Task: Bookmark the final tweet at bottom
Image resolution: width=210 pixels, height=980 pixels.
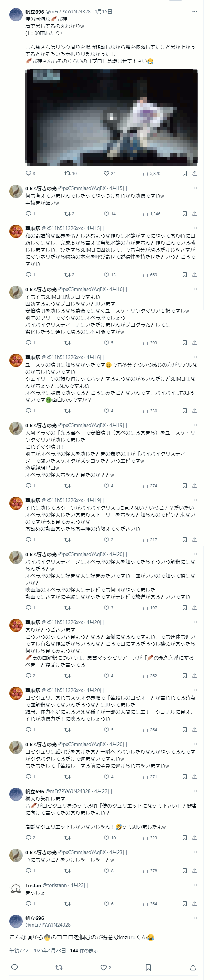Action: [x=148, y=967]
